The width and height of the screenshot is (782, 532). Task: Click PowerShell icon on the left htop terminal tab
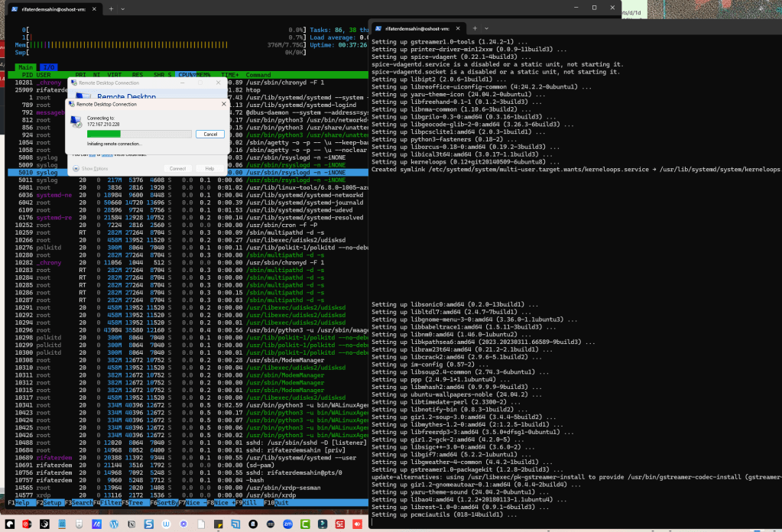click(15, 9)
